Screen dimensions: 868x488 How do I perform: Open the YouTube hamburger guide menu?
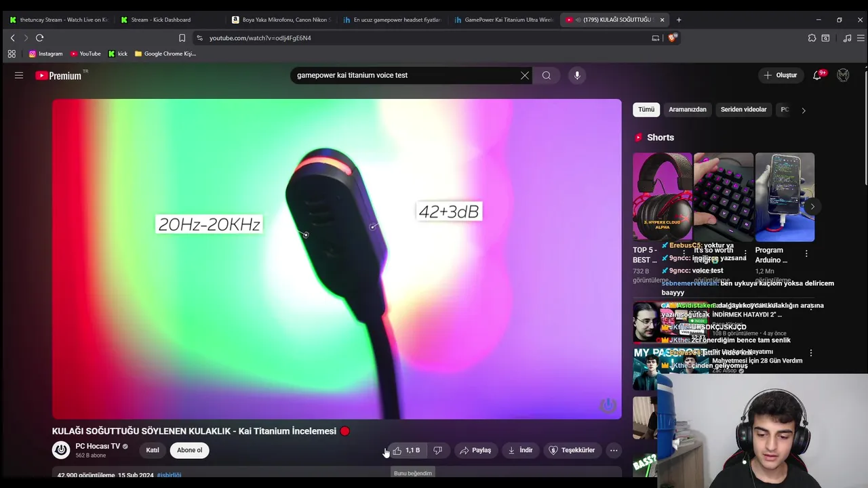[19, 75]
